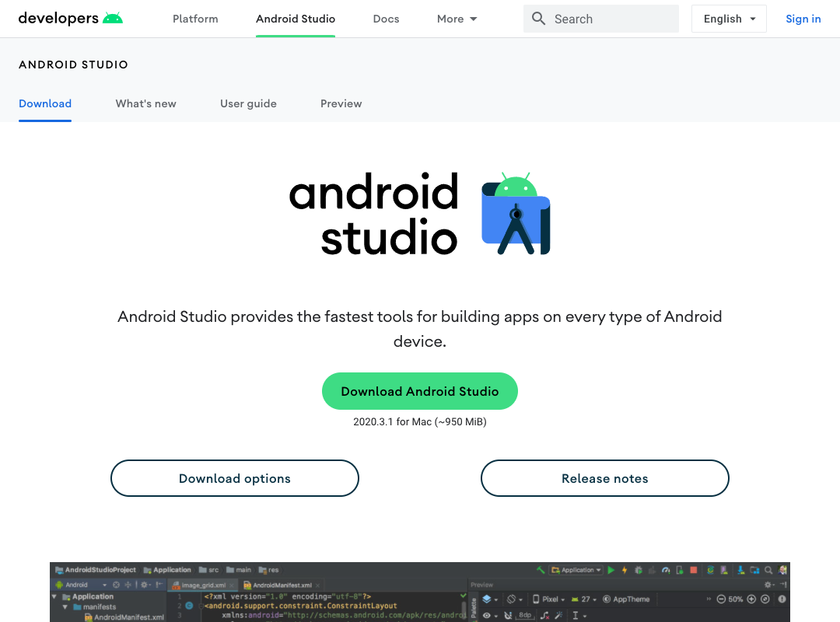Click the green Run arrow in IDE screenshot
840x622 pixels.
coord(611,570)
